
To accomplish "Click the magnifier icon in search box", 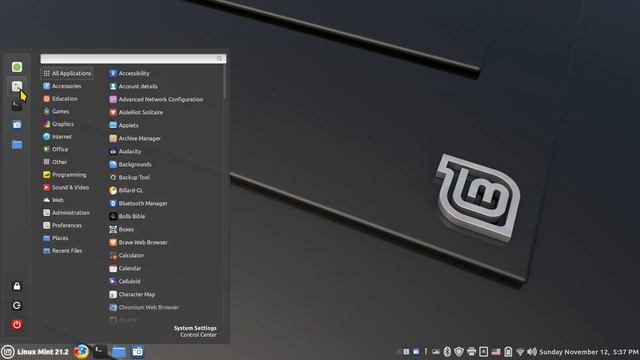I will (220, 59).
